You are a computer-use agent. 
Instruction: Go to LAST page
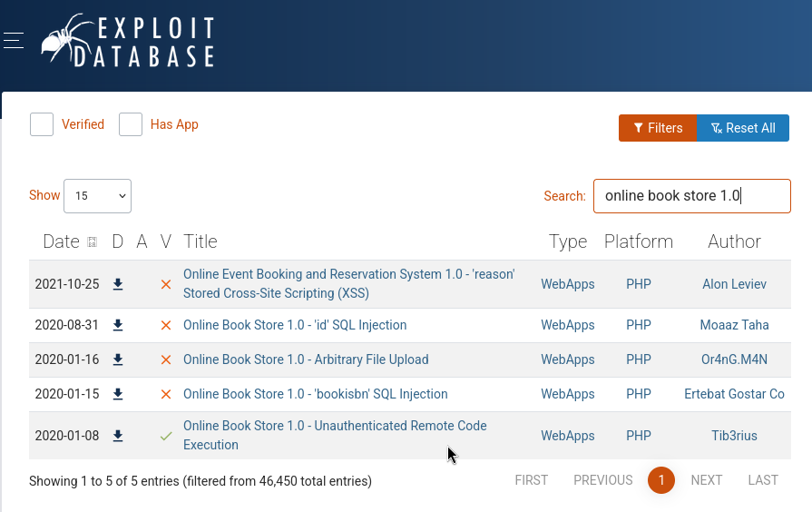(763, 480)
